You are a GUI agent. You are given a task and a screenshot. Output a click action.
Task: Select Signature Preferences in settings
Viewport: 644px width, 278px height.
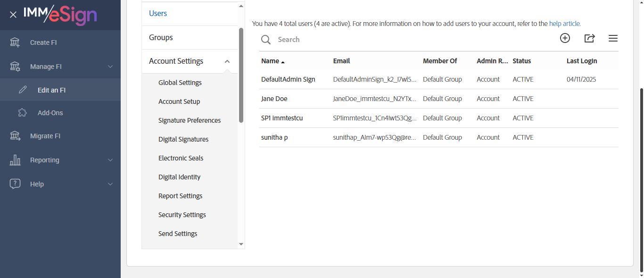190,120
